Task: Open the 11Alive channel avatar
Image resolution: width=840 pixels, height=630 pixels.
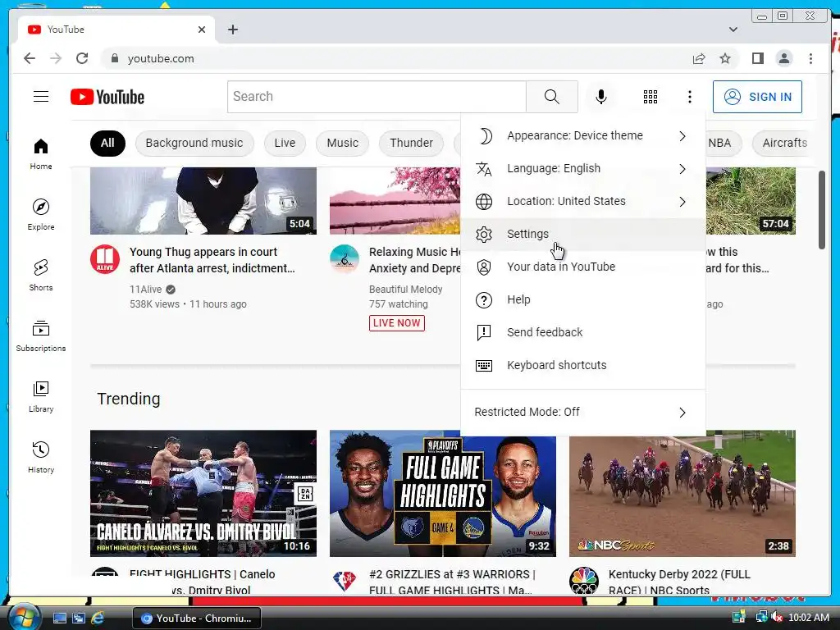Action: tap(104, 259)
